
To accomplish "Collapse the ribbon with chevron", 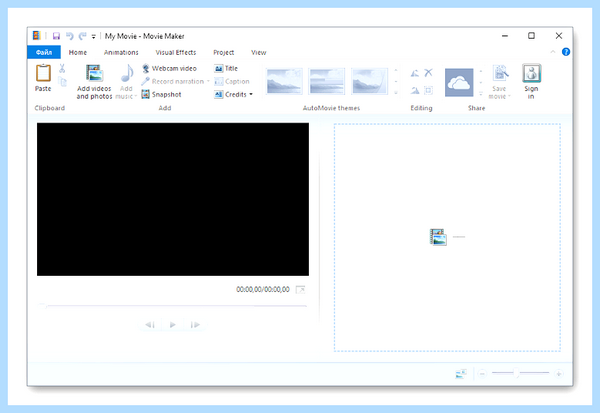I will [553, 52].
